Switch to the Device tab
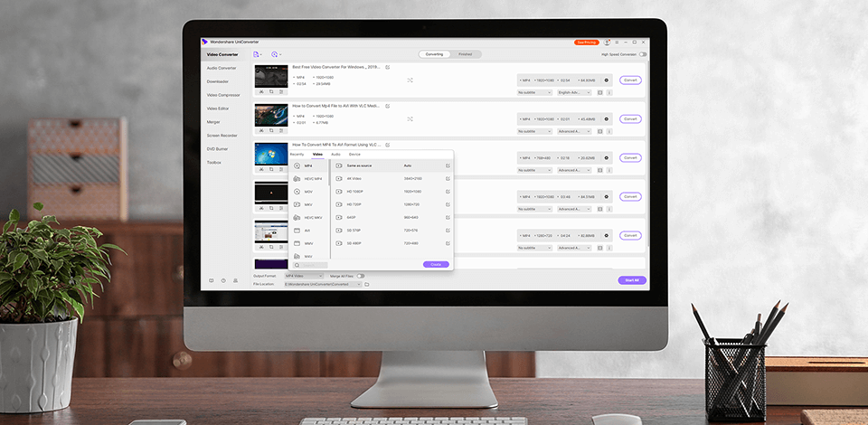Screen dimensions: 868x425 pyautogui.click(x=354, y=155)
